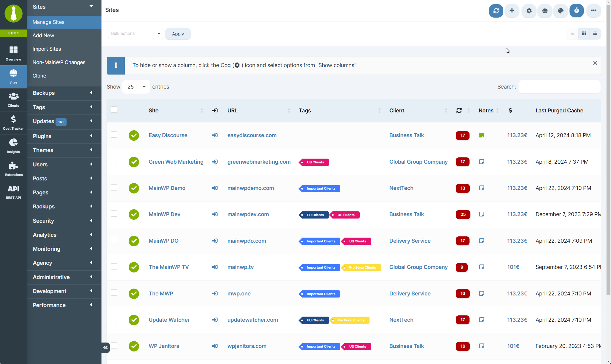Open the Clone menu entry
This screenshot has height=364, width=611.
[x=39, y=75]
